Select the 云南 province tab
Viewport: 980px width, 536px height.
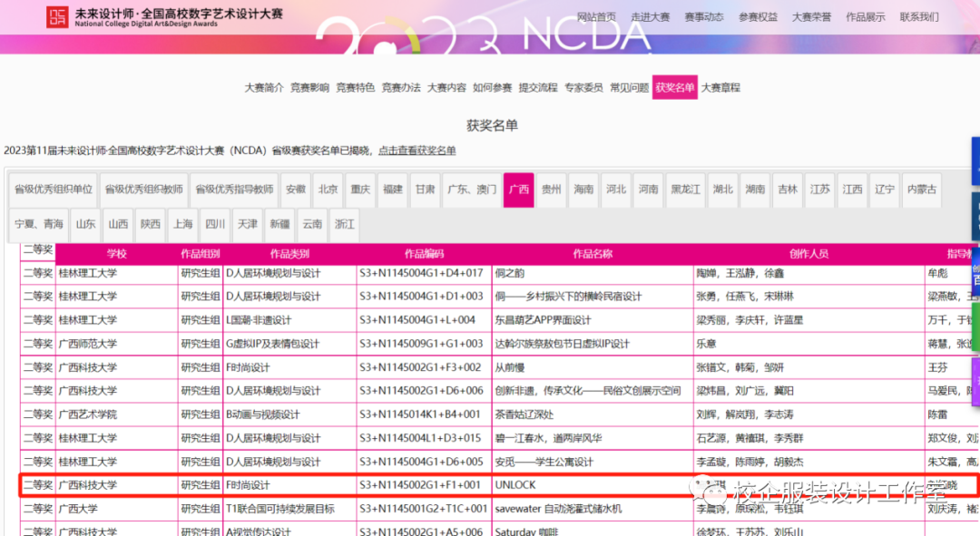click(x=312, y=224)
